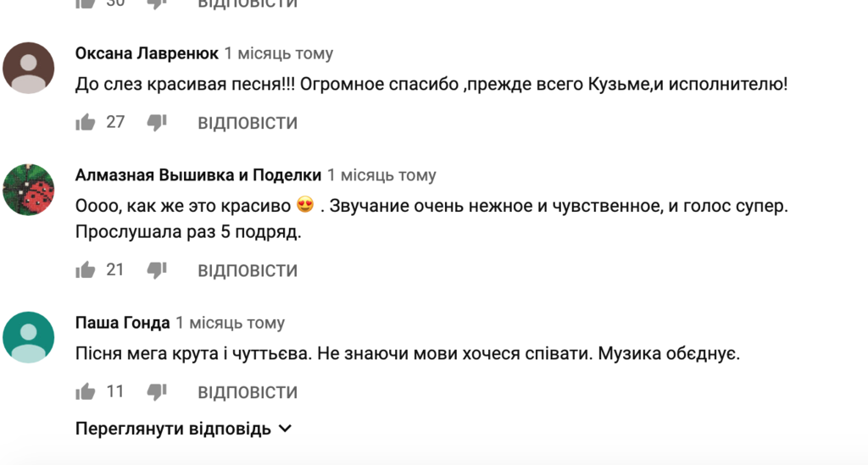Click timestamp on Алмазная Вышивка comment
This screenshot has width=868, height=465.
[x=381, y=175]
